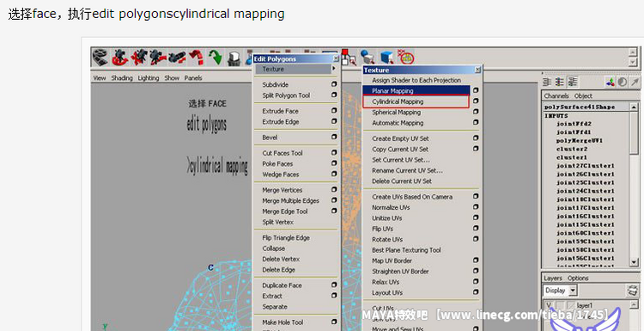Open the viewport Lighting menu
Screen dimensions: 644x331
(x=149, y=77)
